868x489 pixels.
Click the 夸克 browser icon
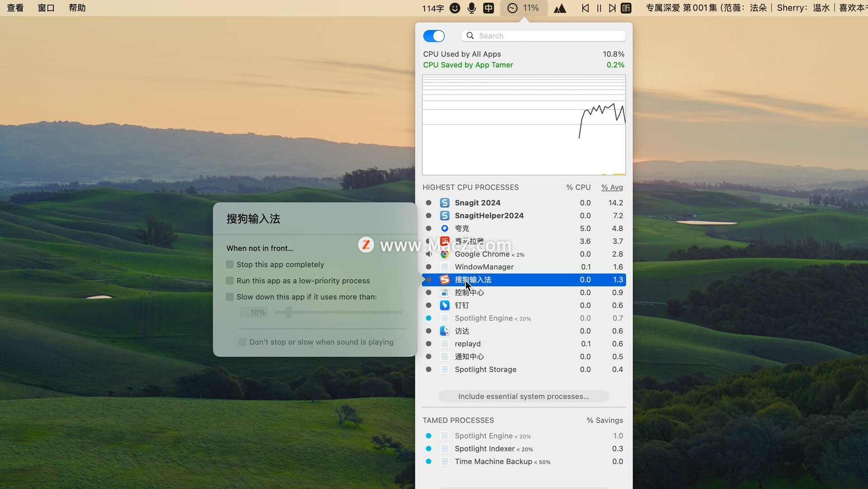[x=445, y=228]
